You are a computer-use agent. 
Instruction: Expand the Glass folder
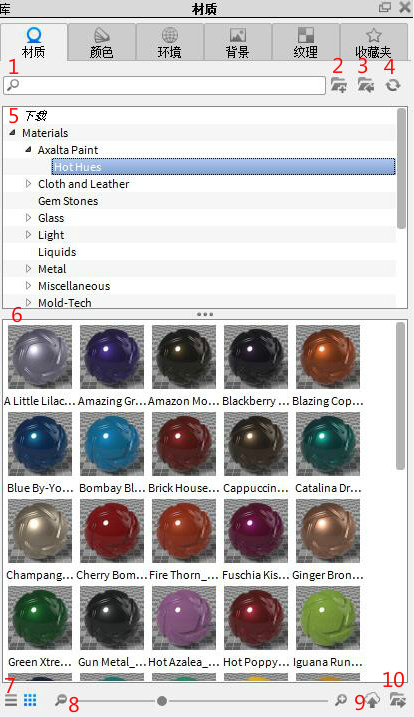pyautogui.click(x=28, y=218)
